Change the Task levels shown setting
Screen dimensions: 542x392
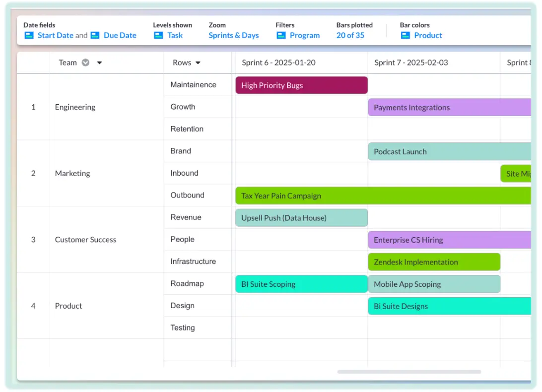[x=175, y=35]
